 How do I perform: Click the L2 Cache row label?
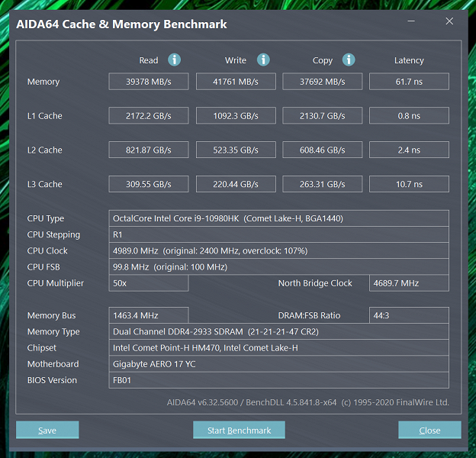[x=45, y=150]
